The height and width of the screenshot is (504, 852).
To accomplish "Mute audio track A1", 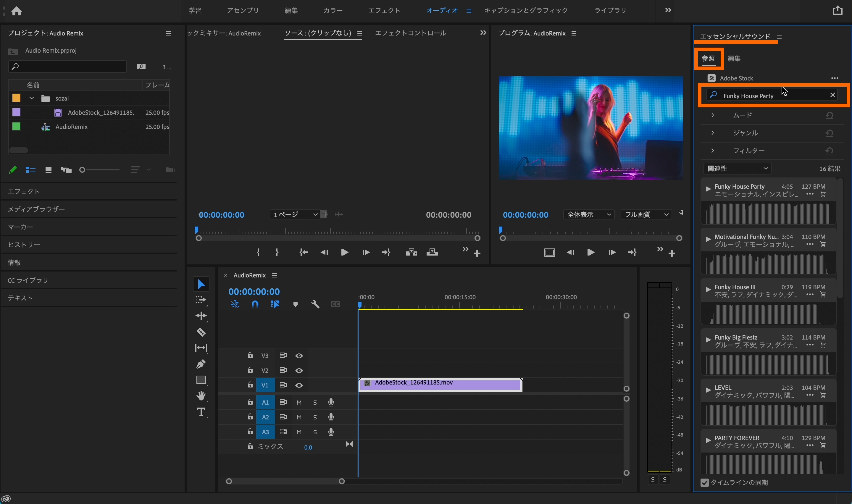I will click(x=299, y=403).
